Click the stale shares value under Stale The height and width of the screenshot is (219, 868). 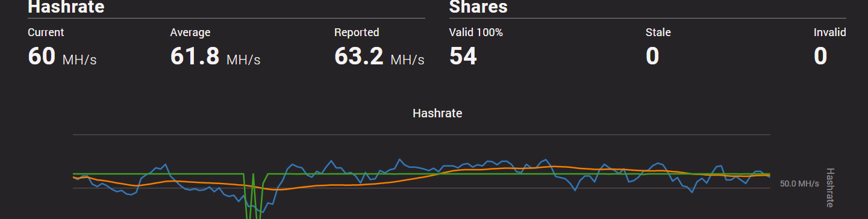[652, 57]
